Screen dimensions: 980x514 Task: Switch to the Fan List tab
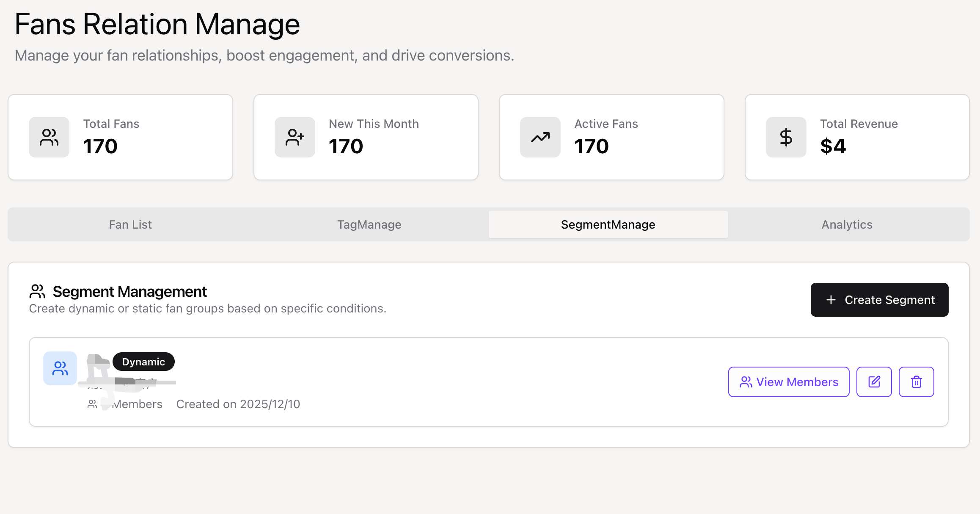(x=130, y=224)
